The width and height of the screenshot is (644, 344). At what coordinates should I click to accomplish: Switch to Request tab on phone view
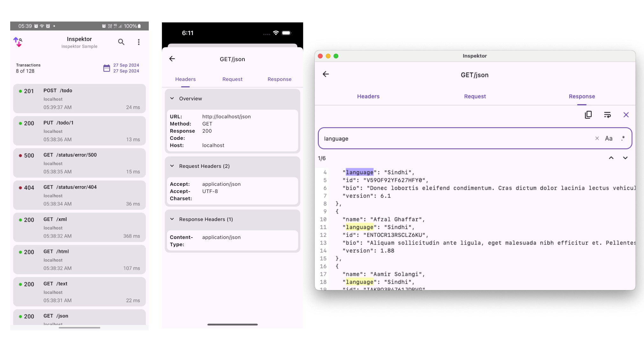(x=232, y=79)
